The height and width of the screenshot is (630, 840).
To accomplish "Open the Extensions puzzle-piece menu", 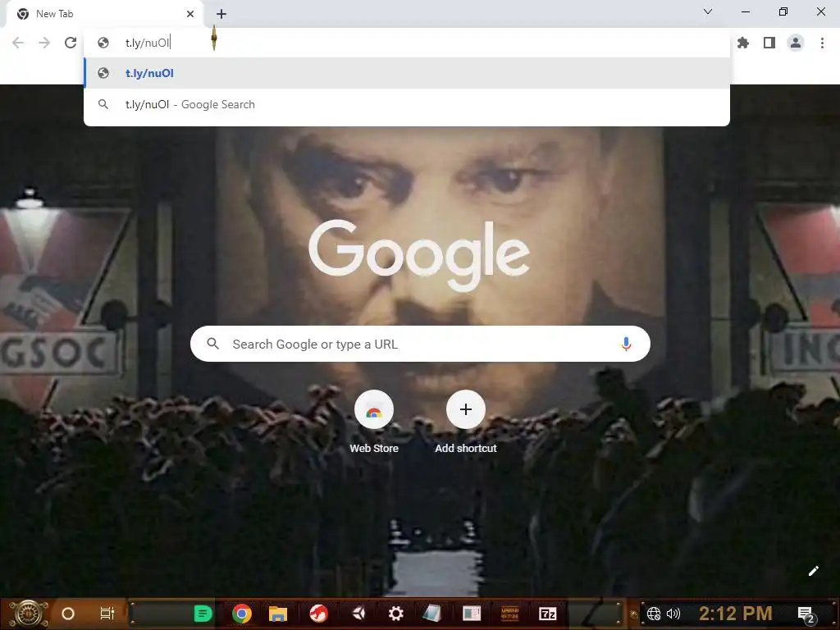I will point(743,43).
